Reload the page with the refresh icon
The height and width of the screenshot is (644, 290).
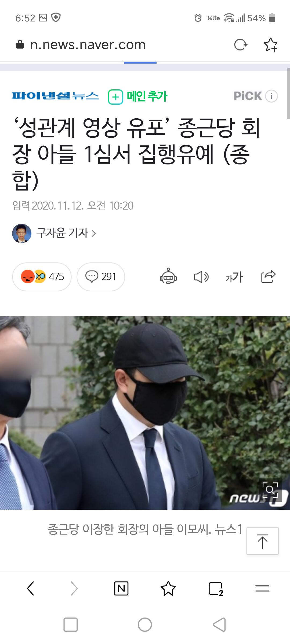coord(240,45)
